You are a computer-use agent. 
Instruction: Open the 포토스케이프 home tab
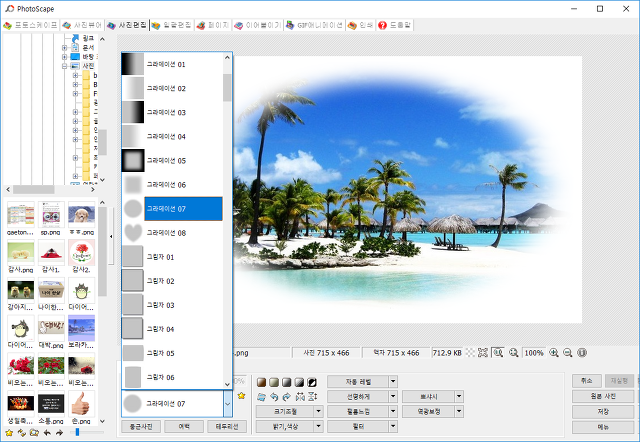[x=31, y=25]
